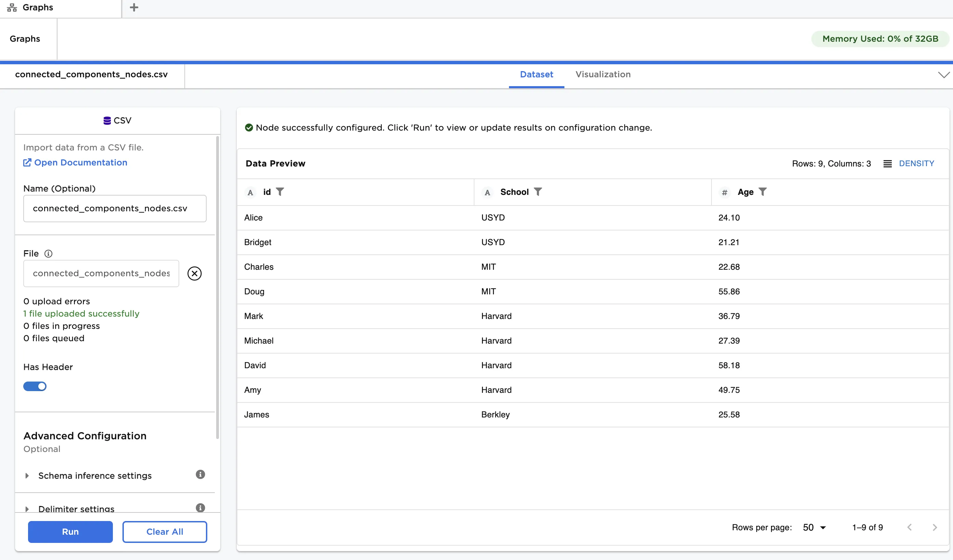Click the info icon beside the File label
This screenshot has width=953, height=560.
coord(49,254)
